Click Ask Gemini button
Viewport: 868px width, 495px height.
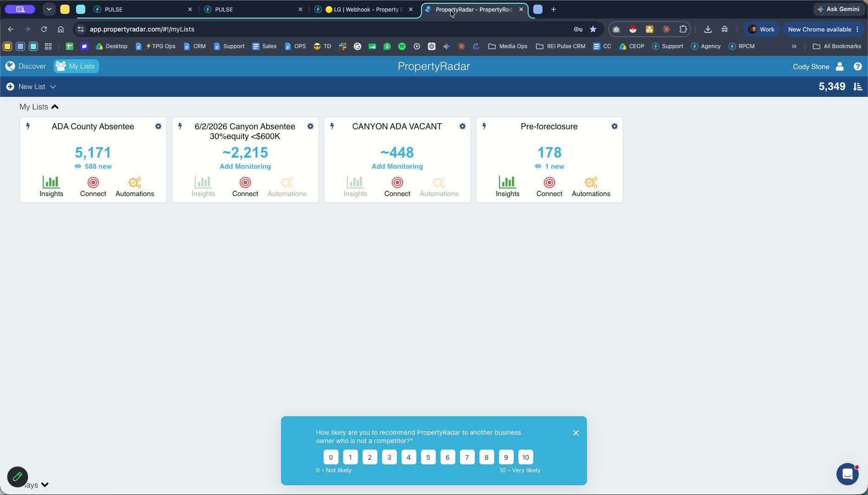(x=838, y=9)
